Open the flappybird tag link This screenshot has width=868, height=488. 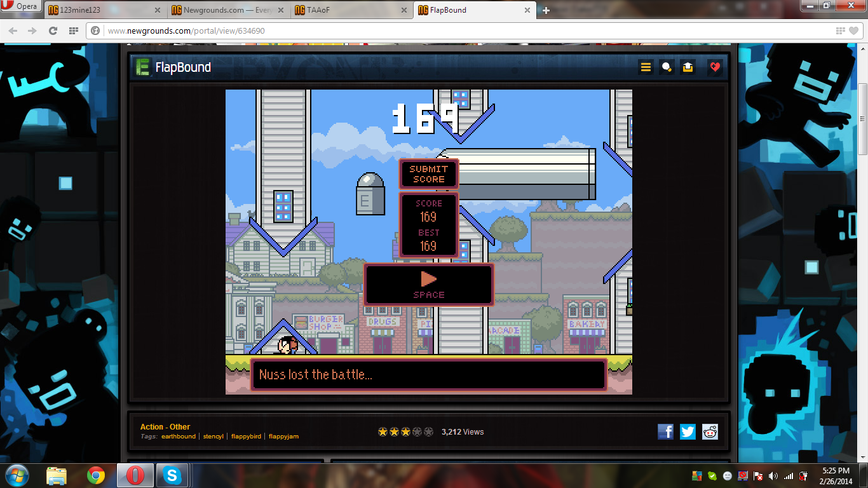pyautogui.click(x=246, y=437)
